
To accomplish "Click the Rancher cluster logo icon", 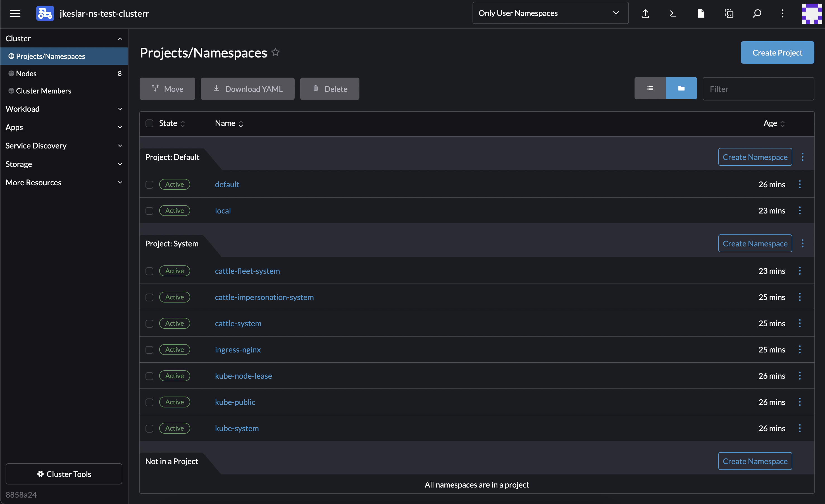I will pos(45,13).
